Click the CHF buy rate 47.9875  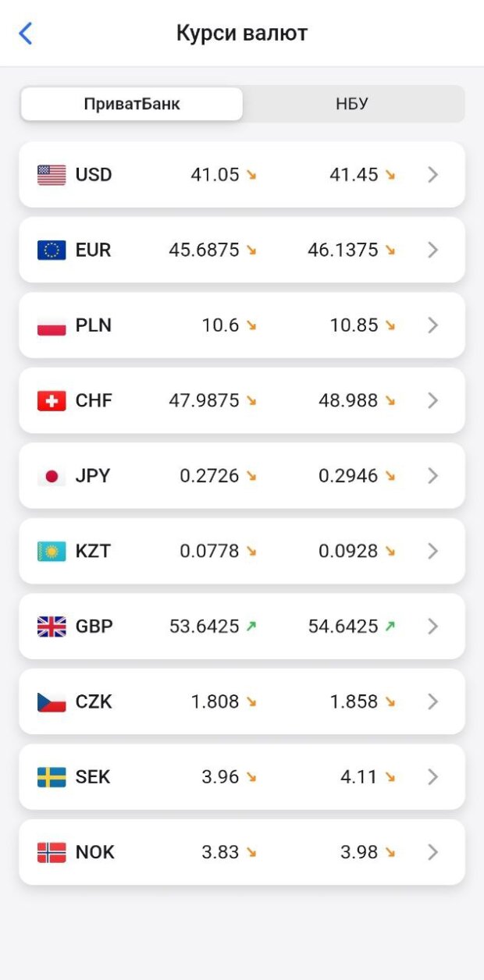tap(204, 401)
